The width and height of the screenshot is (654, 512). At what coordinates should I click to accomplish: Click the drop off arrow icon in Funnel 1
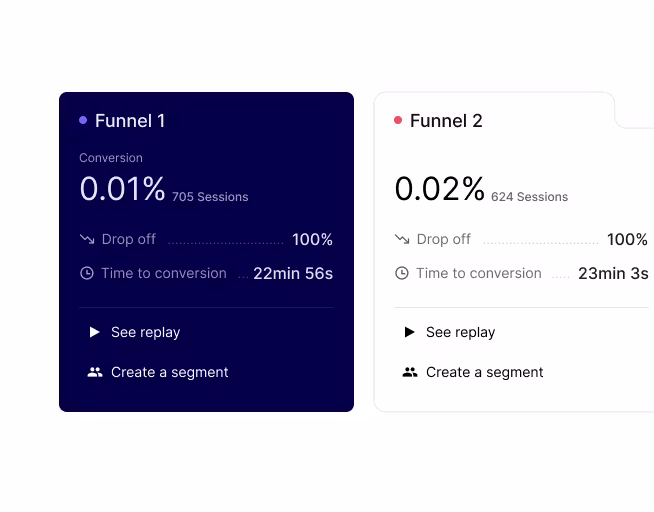87,239
